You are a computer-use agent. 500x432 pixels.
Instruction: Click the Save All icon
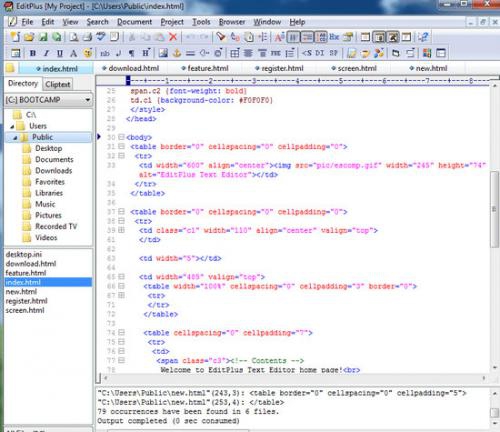[57, 37]
